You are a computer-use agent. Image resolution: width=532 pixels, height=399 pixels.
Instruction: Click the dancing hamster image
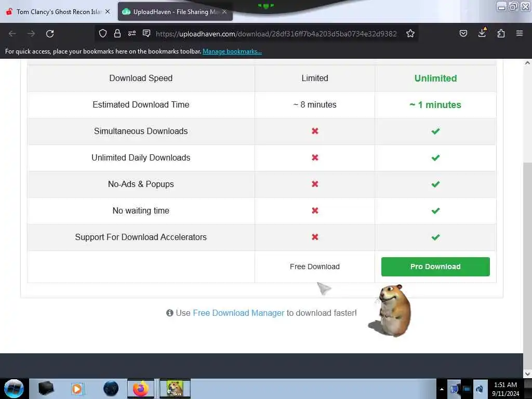(x=391, y=311)
